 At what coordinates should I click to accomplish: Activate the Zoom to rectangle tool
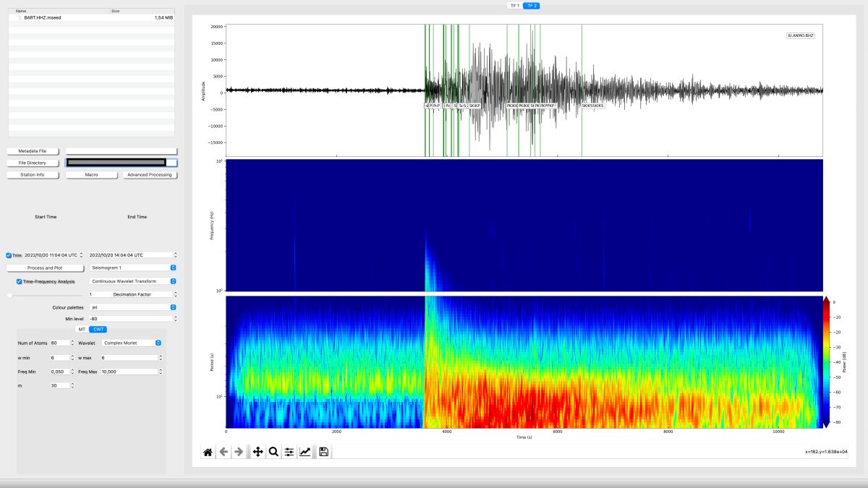click(x=273, y=452)
